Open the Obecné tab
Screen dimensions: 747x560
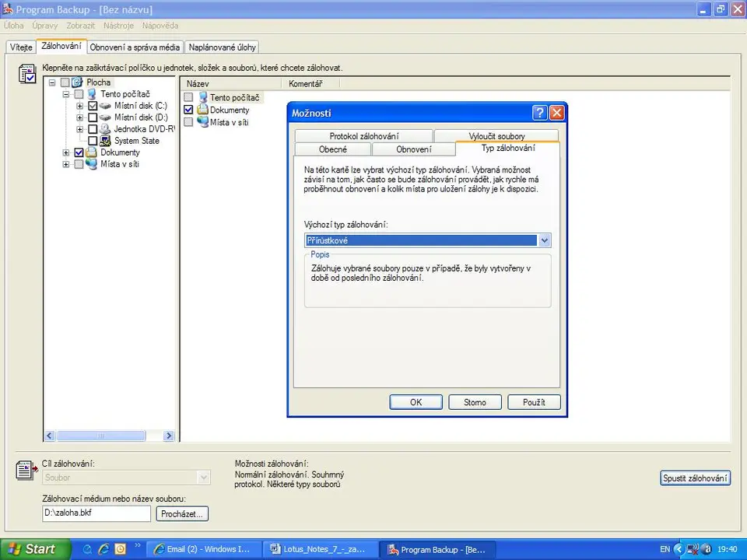click(x=333, y=149)
